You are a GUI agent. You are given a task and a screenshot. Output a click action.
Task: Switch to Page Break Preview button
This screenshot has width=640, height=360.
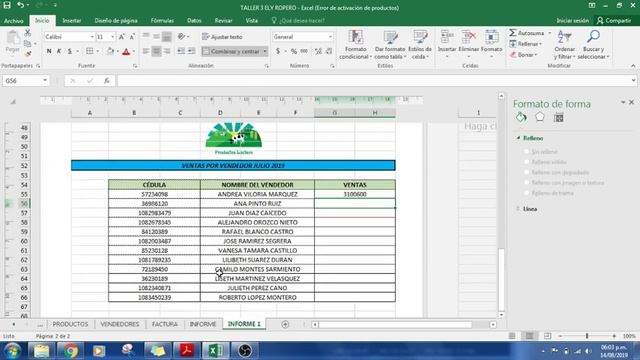(547, 336)
